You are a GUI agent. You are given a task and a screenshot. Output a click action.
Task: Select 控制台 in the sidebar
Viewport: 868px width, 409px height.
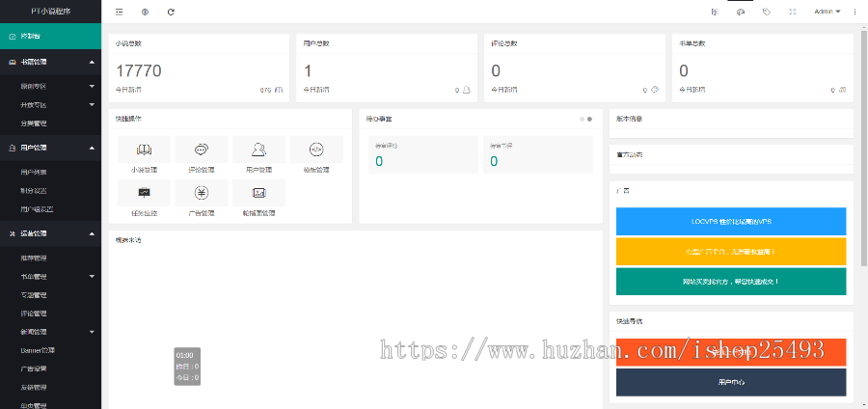(50, 36)
